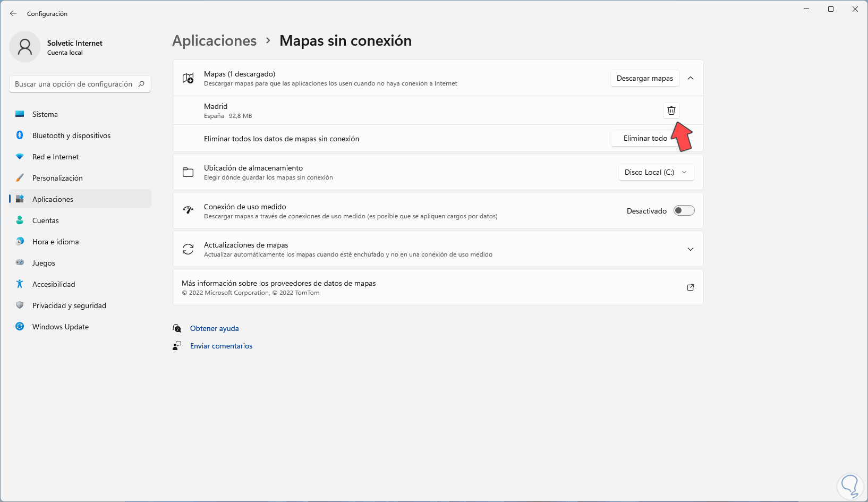Toggle Conexión de uso medido switch
The height and width of the screenshot is (502, 868).
pos(684,211)
